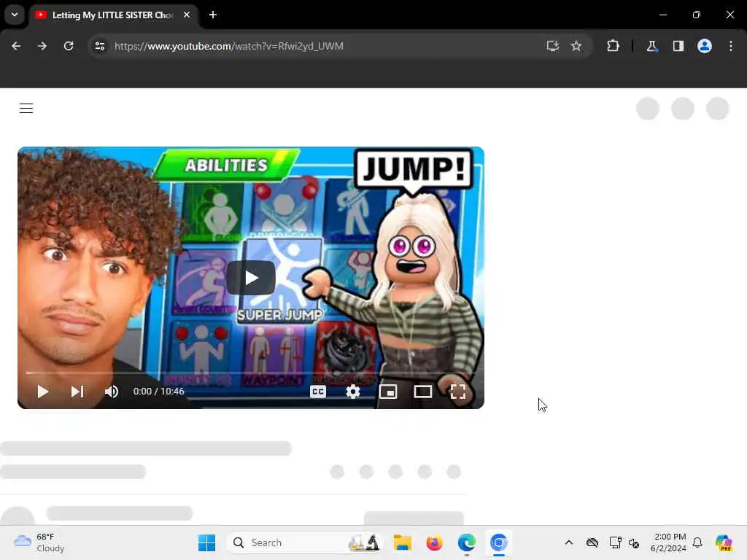Bookmark this page with the star
747x560 pixels.
576,46
